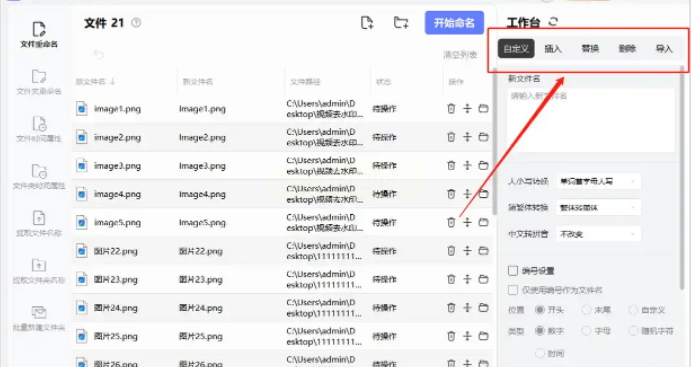The image size is (691, 367).
Task: Click the undo arrow icon above the list
Action: click(x=98, y=54)
